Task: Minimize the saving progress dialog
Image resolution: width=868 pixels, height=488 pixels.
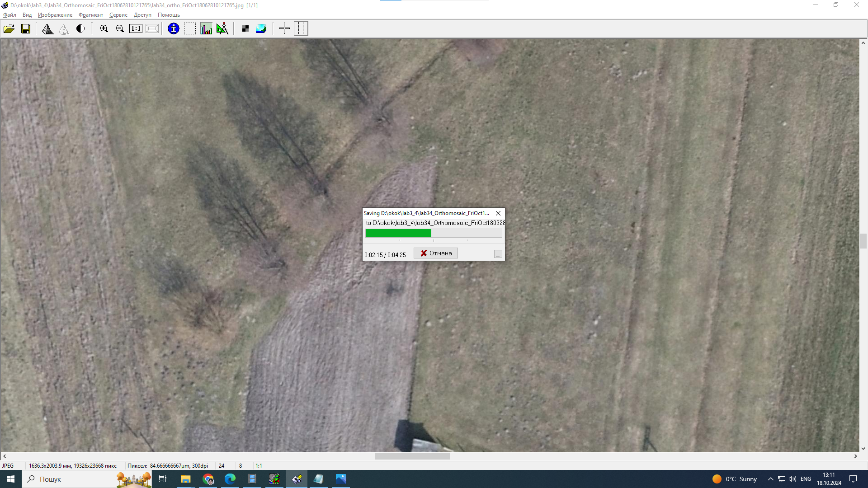Action: click(x=498, y=254)
